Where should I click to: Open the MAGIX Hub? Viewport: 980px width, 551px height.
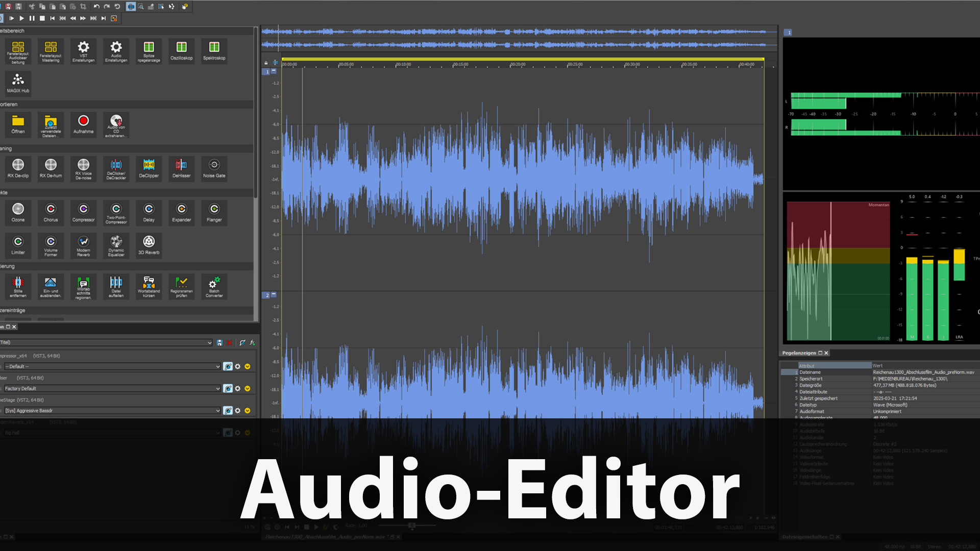click(x=18, y=83)
